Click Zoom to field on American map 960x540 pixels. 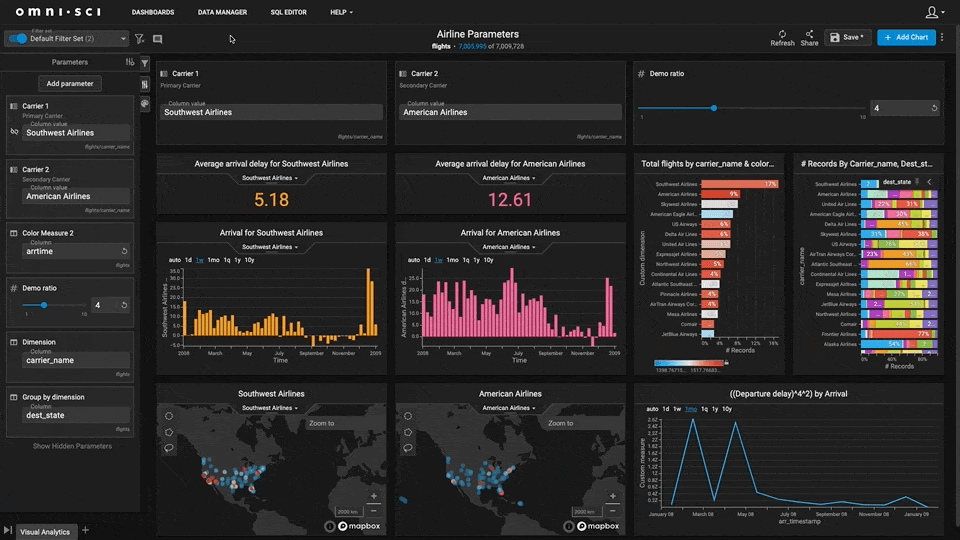(x=583, y=423)
